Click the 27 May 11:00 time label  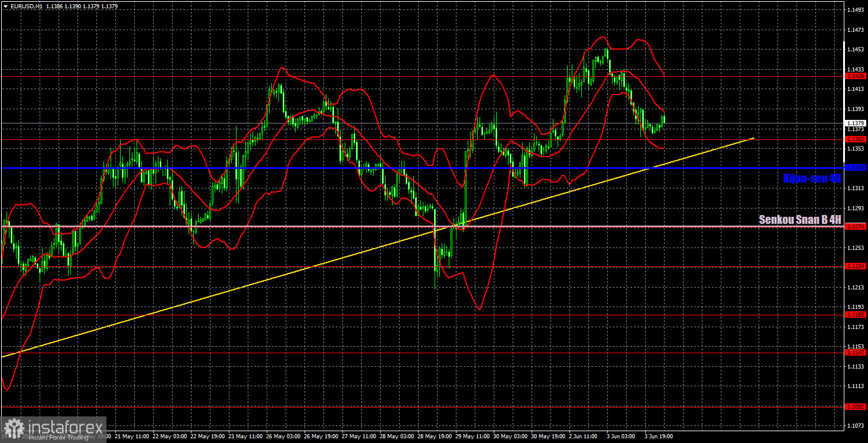(x=359, y=437)
